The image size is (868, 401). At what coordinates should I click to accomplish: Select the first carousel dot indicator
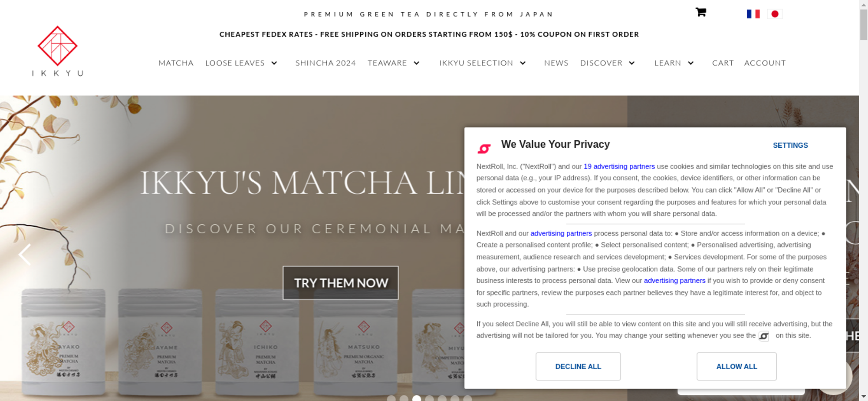[x=391, y=398]
